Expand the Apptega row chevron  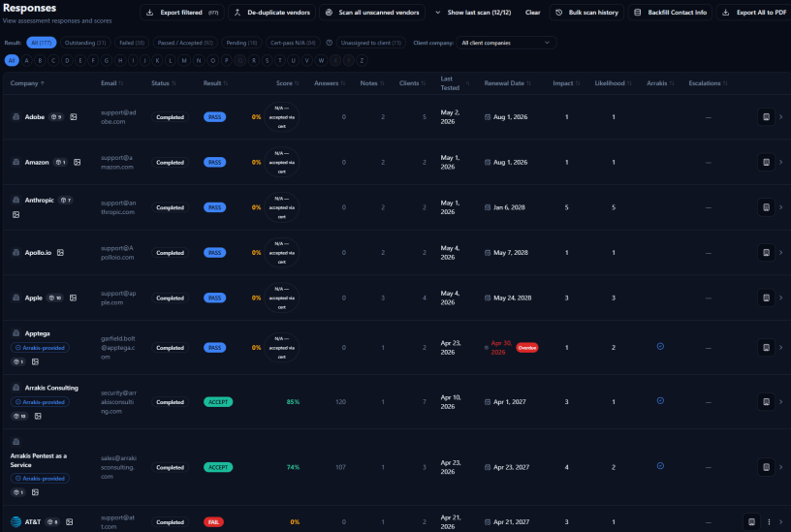(781, 348)
